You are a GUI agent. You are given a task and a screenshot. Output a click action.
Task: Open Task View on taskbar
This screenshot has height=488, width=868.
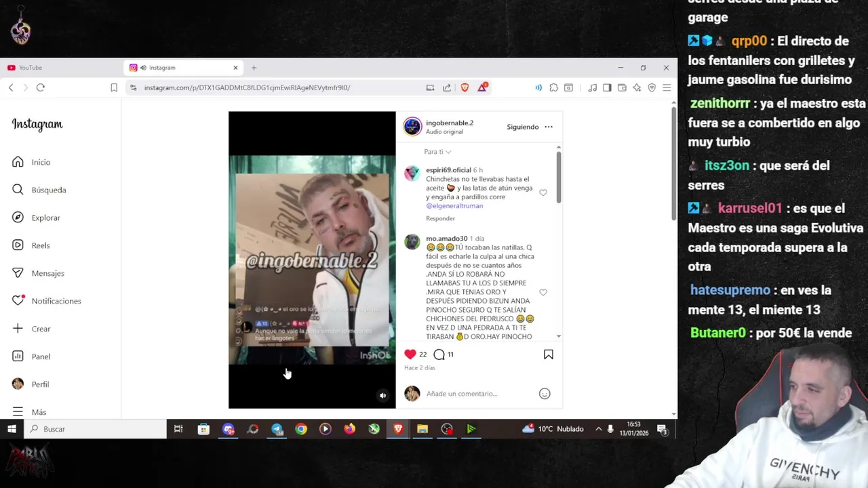[178, 429]
